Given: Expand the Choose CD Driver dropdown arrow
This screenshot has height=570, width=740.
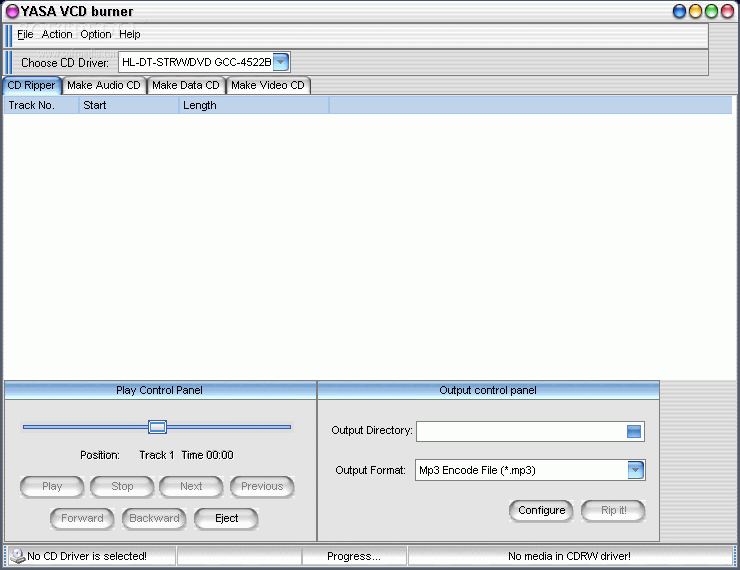Looking at the screenshot, I should [x=281, y=62].
